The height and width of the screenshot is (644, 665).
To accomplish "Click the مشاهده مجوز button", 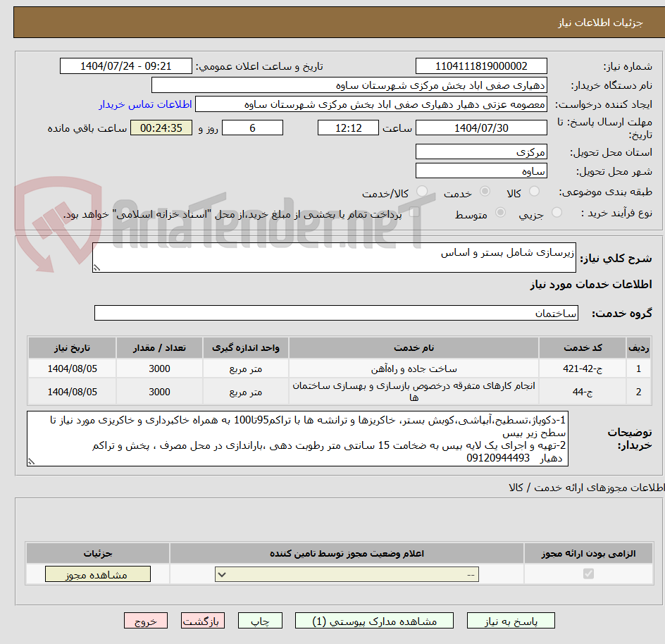I will tap(97, 574).
